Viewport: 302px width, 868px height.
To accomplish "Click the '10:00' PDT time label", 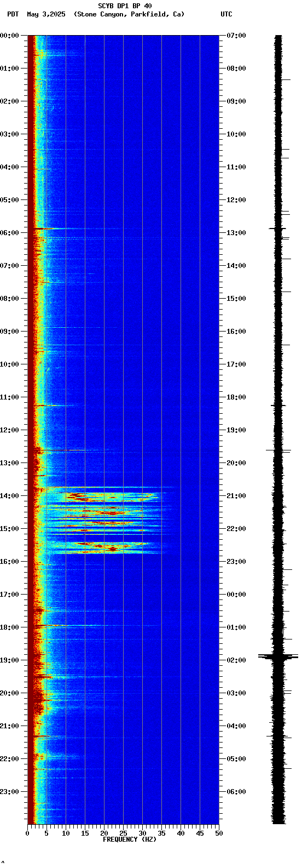I will click(9, 364).
